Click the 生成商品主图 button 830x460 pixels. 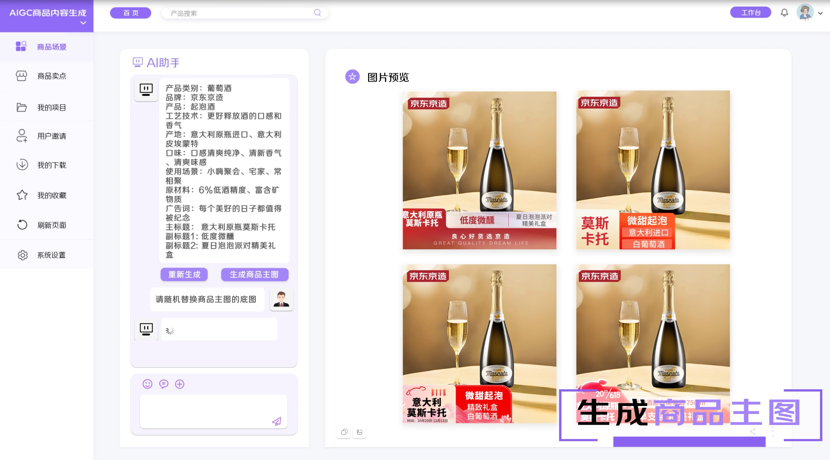pos(254,274)
